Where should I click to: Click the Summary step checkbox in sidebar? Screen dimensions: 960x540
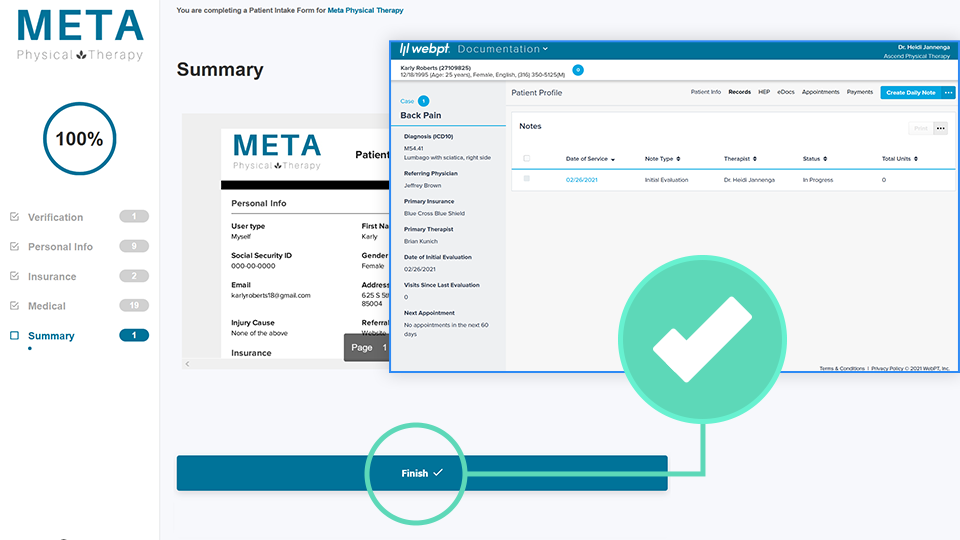[14, 336]
